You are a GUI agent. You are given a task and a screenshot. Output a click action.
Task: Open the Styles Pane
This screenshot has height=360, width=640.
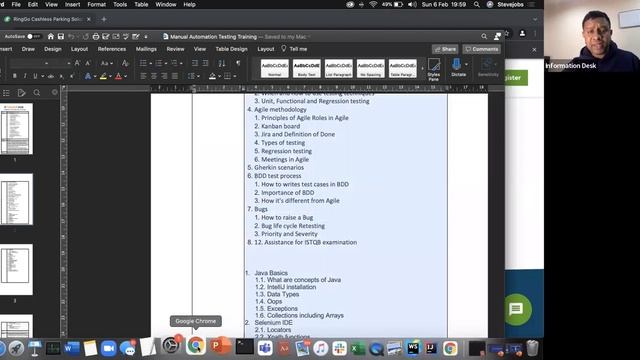click(x=434, y=69)
